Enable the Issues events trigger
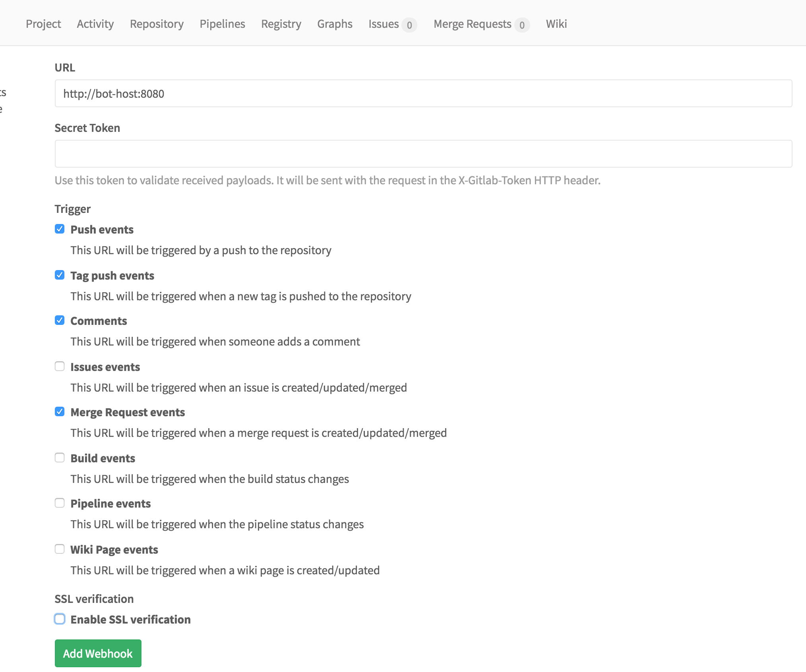The image size is (806, 672). [60, 367]
